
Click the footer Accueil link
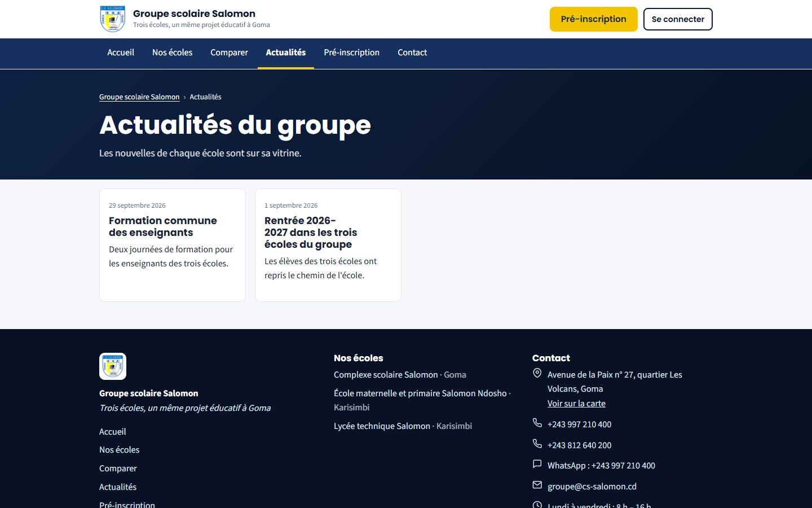pos(113,432)
